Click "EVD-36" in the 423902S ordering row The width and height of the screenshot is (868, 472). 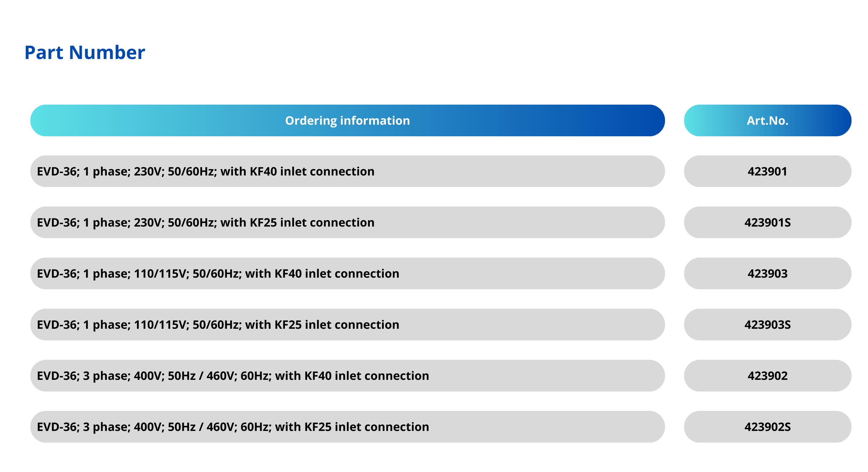(57, 427)
